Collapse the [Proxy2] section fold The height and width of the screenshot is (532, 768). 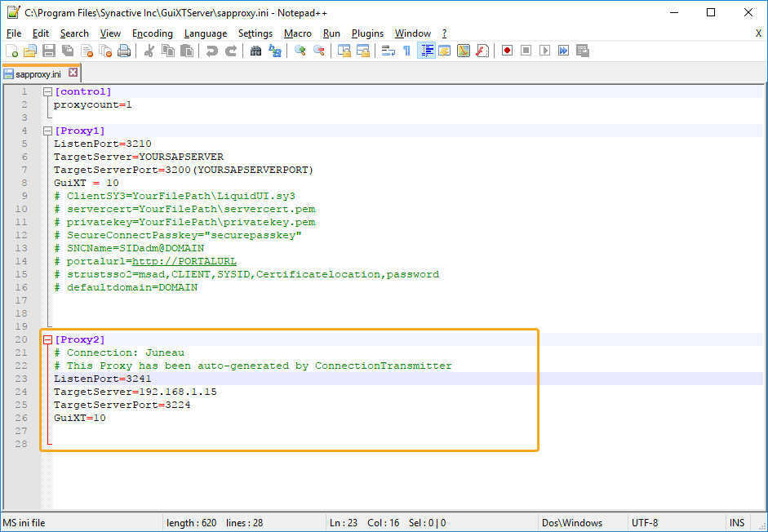tap(47, 339)
